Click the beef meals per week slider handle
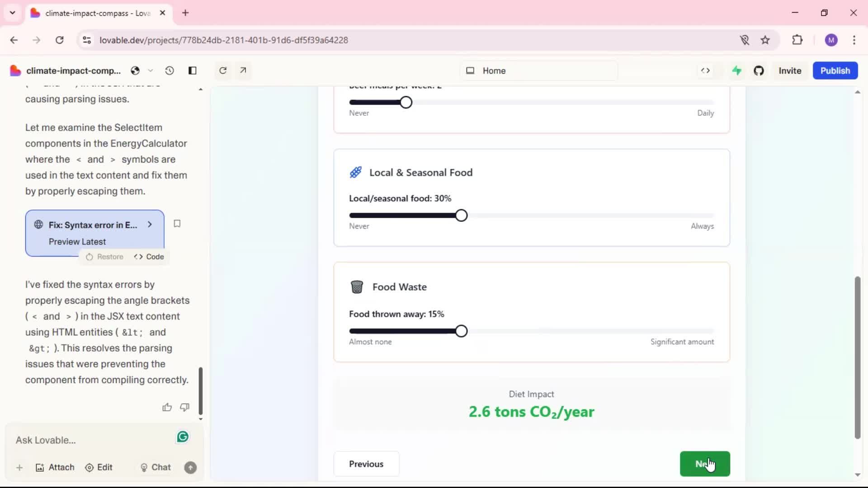The image size is (868, 488). point(406,103)
